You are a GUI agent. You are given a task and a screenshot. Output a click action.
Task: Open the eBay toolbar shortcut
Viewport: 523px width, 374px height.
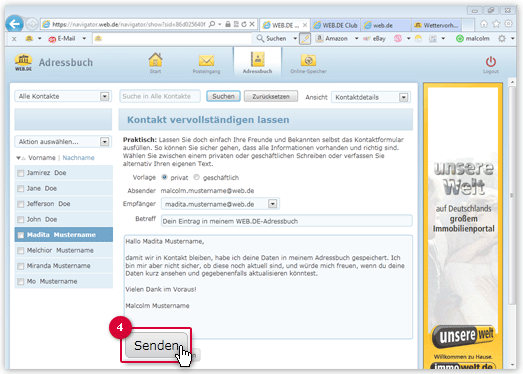click(x=375, y=39)
